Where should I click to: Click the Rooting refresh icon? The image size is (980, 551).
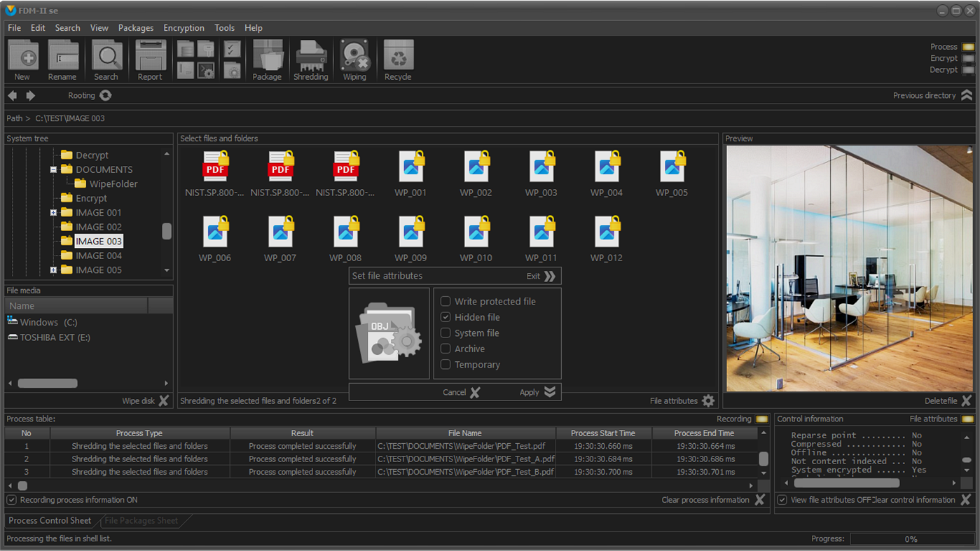106,95
